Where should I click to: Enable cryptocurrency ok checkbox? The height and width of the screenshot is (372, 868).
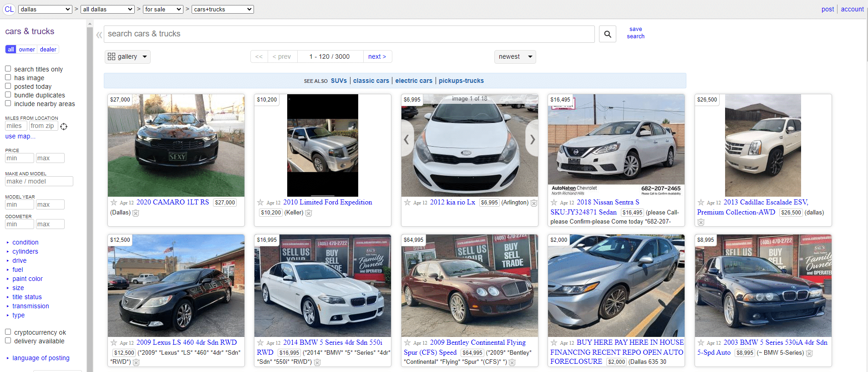8,332
